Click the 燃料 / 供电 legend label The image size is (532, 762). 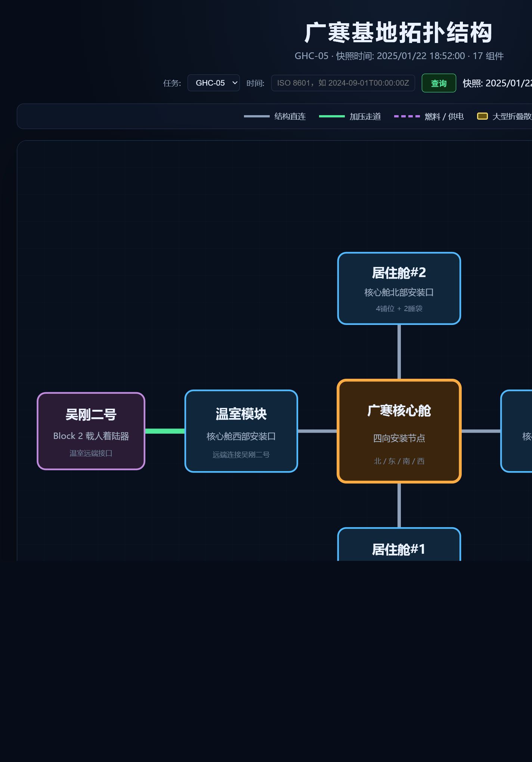[444, 117]
